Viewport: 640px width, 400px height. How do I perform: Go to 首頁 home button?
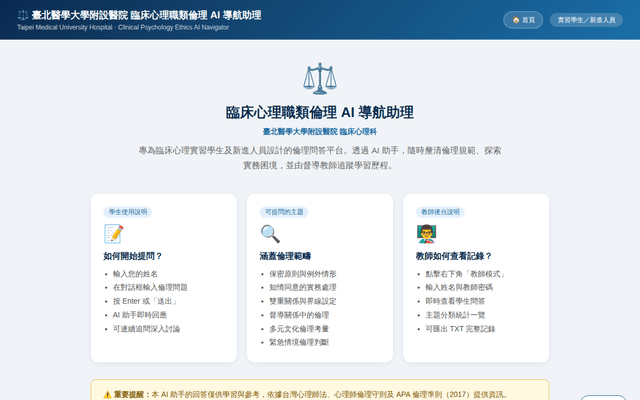point(523,20)
